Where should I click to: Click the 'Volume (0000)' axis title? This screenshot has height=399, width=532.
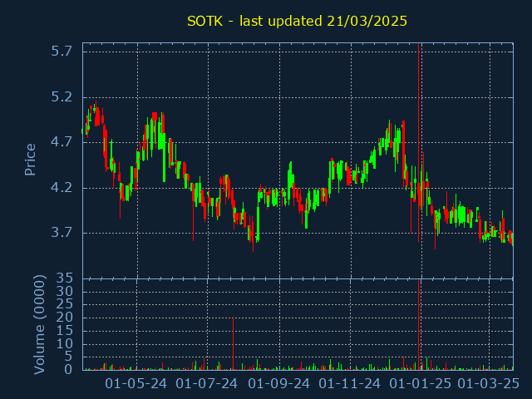(x=39, y=325)
